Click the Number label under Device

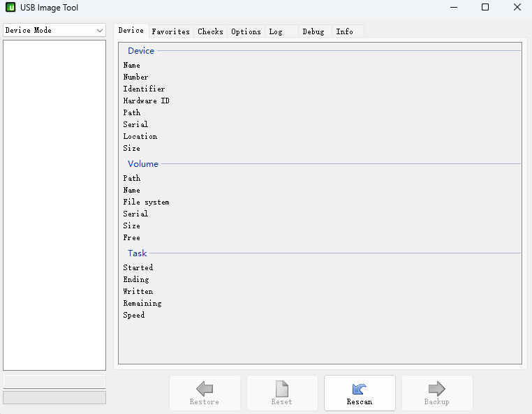tap(135, 77)
